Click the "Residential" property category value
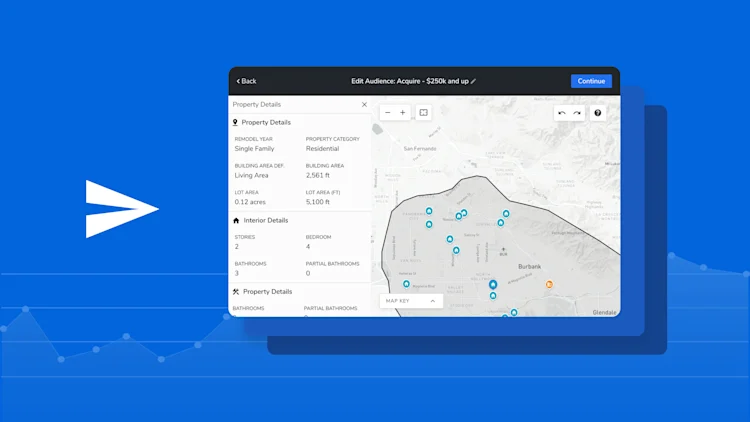The image size is (750, 422). coord(322,149)
